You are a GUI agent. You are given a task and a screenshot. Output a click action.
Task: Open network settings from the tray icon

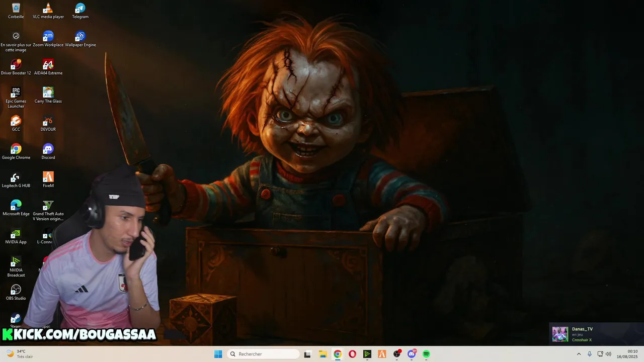(600, 354)
